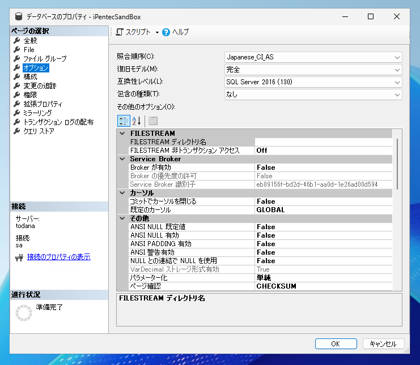Select the ANSI 警告有効 row
420x365 pixels.
coord(260,252)
